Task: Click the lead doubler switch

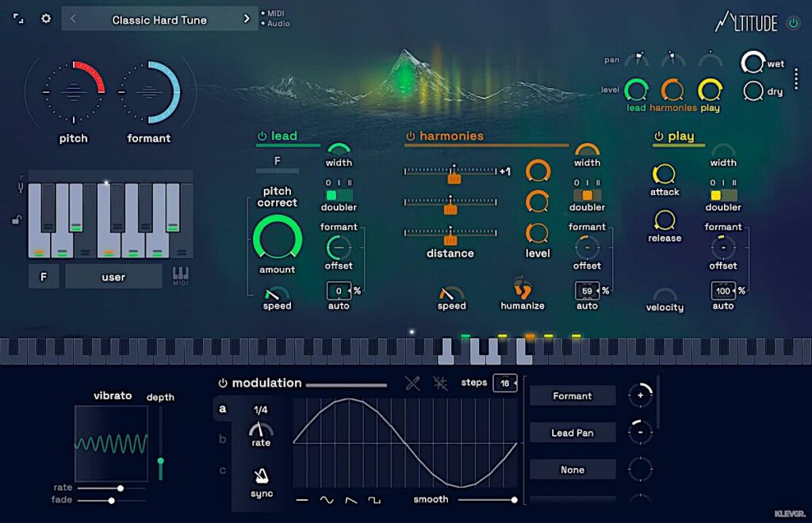Action: (x=339, y=195)
